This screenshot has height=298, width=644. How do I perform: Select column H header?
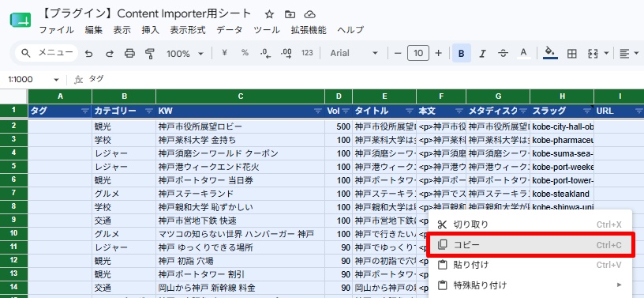(562, 96)
